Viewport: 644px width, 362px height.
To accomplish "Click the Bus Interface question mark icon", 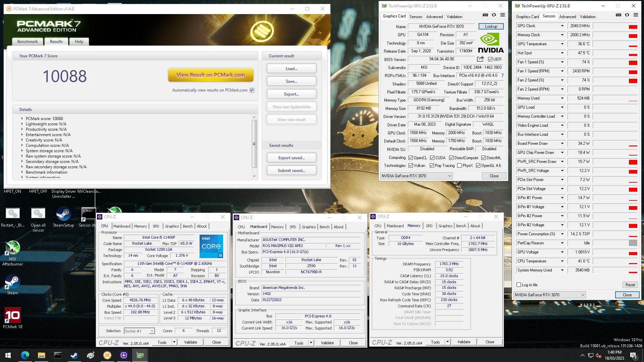I will [502, 75].
